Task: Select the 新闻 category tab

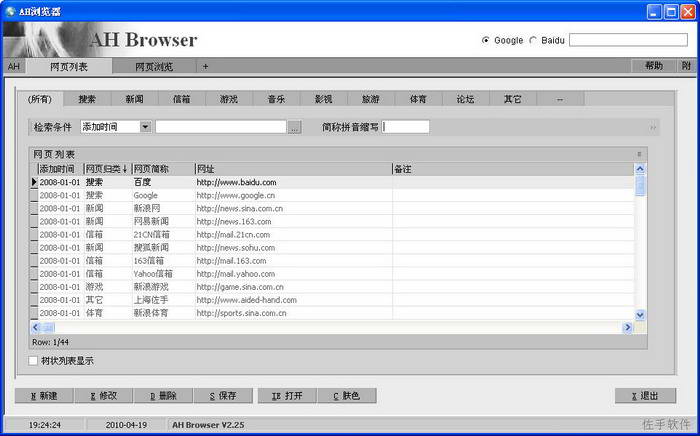Action: pos(134,99)
